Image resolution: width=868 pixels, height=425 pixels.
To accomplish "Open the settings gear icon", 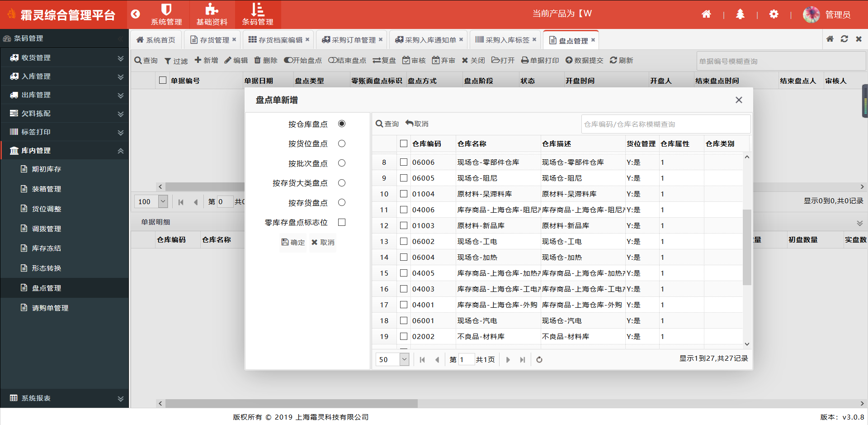I will [x=774, y=14].
